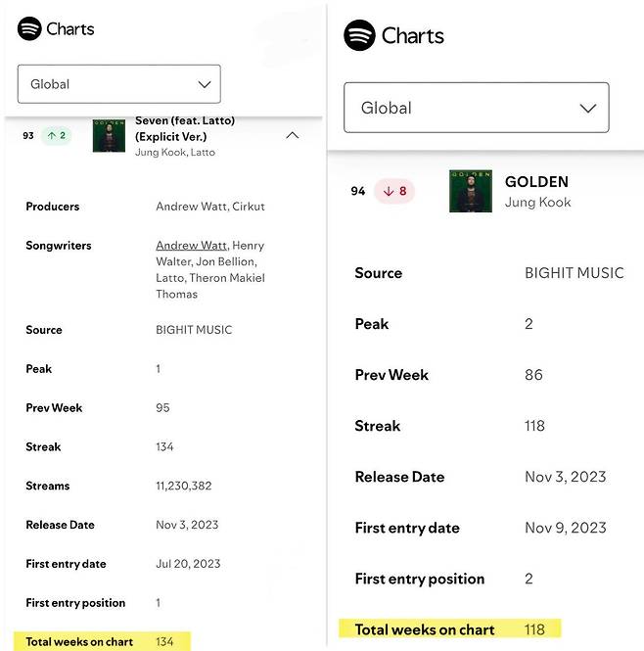This screenshot has height=651, width=644.
Task: Open the right Global region dropdown
Action: click(x=477, y=108)
